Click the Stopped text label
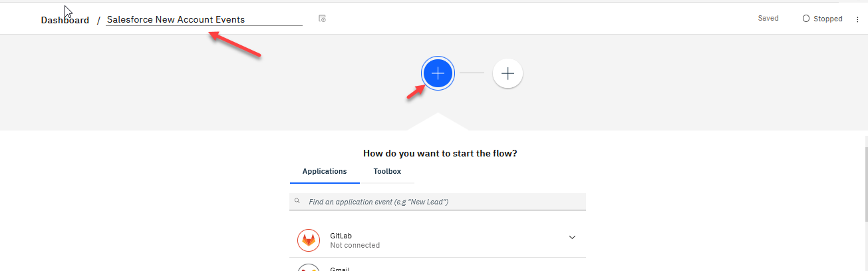Screen dimensions: 868x271 (x=828, y=19)
